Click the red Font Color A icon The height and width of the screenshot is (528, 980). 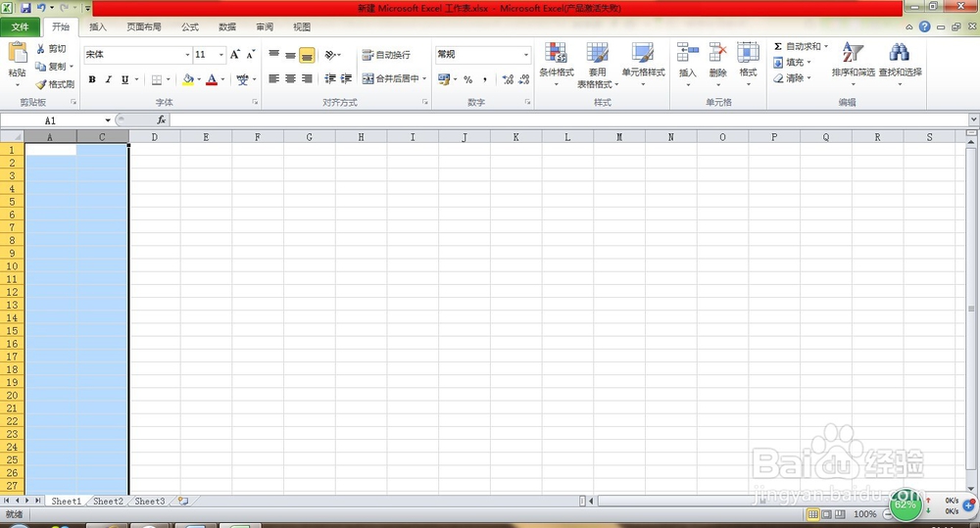[212, 80]
